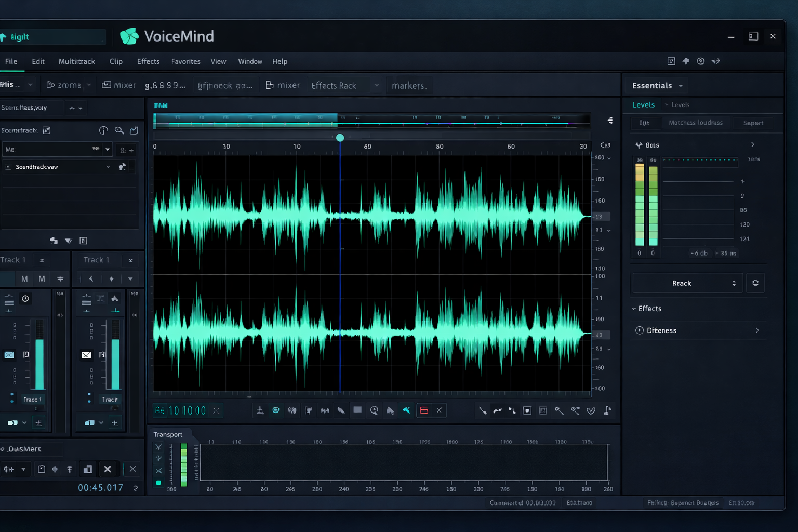Open the Soundtrack.wav track dropdown

pyautogui.click(x=108, y=166)
